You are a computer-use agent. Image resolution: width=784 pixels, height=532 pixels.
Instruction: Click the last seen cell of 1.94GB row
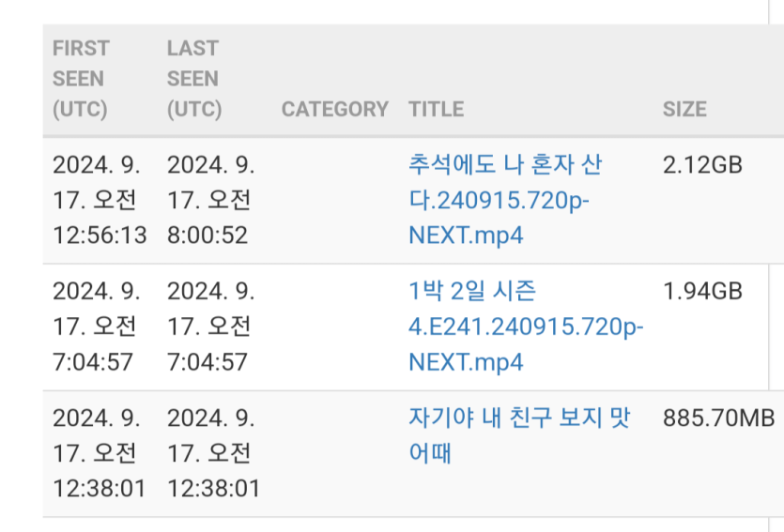pos(211,327)
